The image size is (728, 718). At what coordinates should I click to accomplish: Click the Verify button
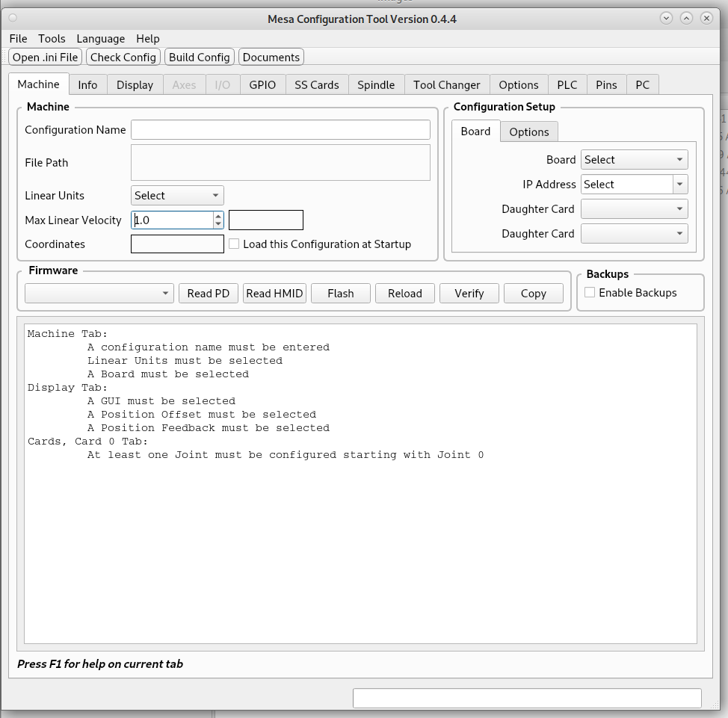469,294
